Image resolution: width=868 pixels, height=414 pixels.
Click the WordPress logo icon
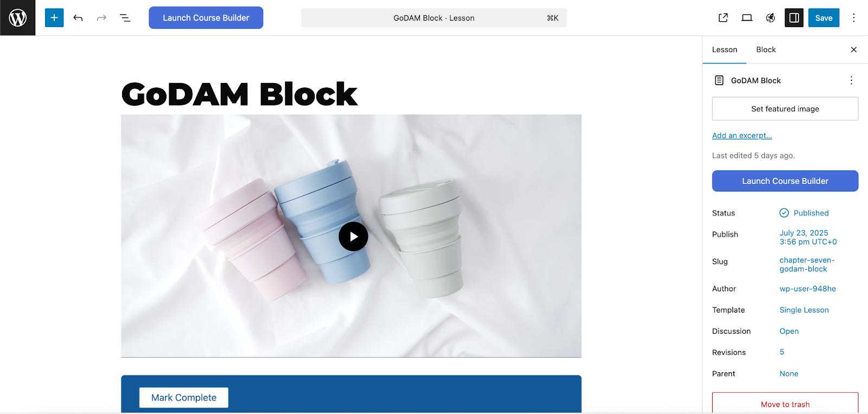click(18, 18)
